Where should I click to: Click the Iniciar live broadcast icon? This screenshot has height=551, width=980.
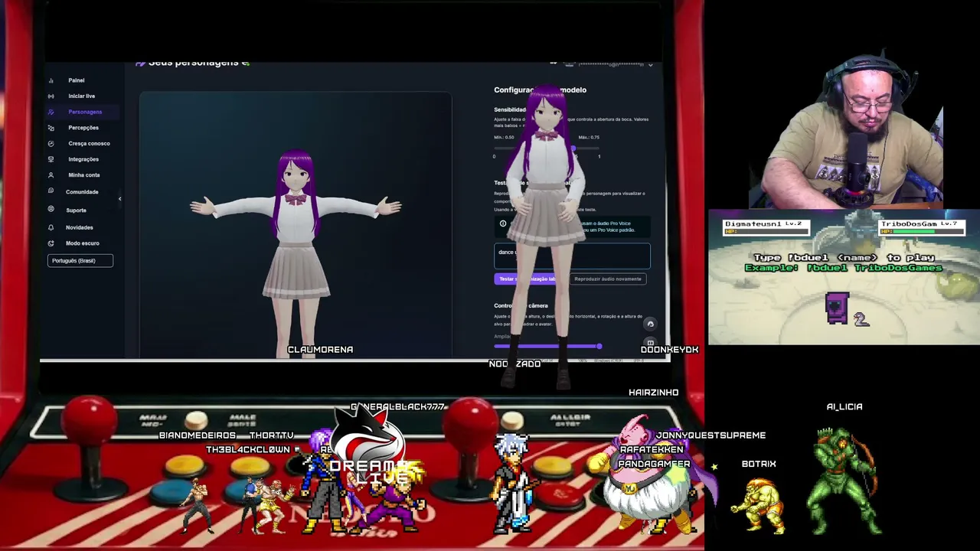pyautogui.click(x=51, y=96)
